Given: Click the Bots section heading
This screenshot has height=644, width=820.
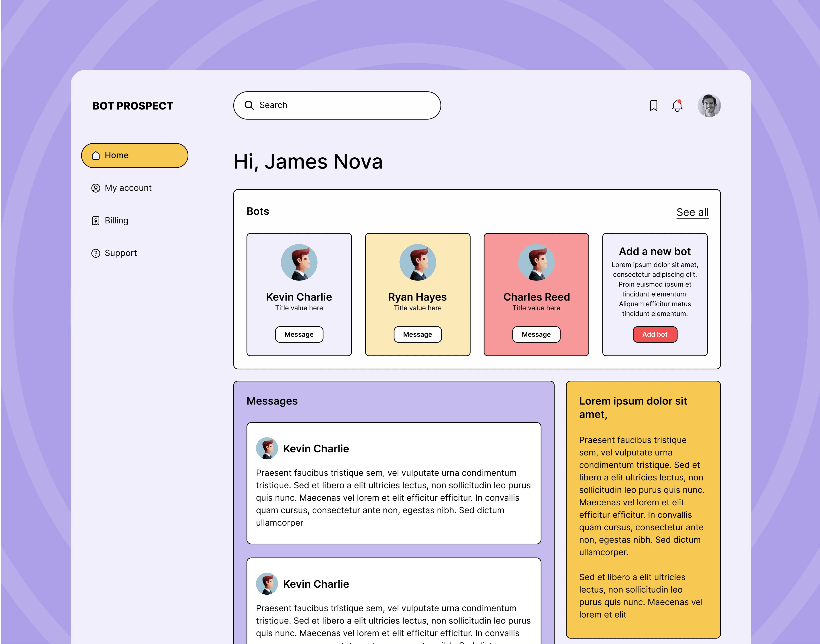Looking at the screenshot, I should coord(258,211).
